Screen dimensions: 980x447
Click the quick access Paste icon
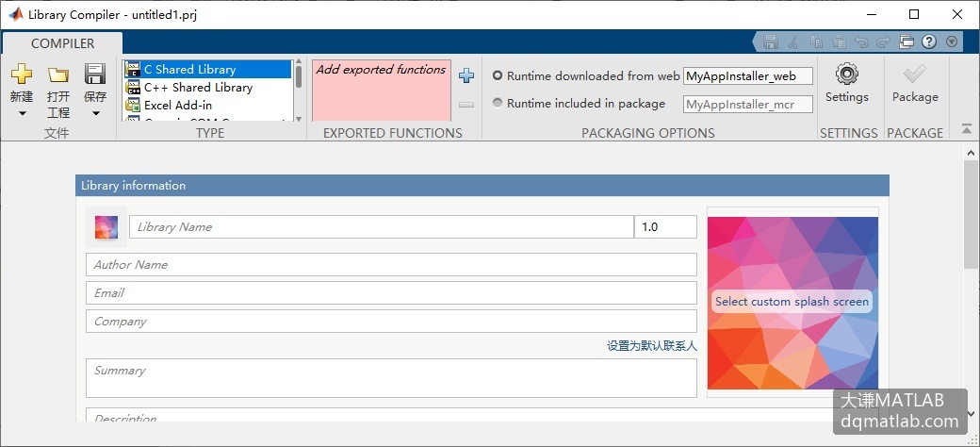[840, 41]
